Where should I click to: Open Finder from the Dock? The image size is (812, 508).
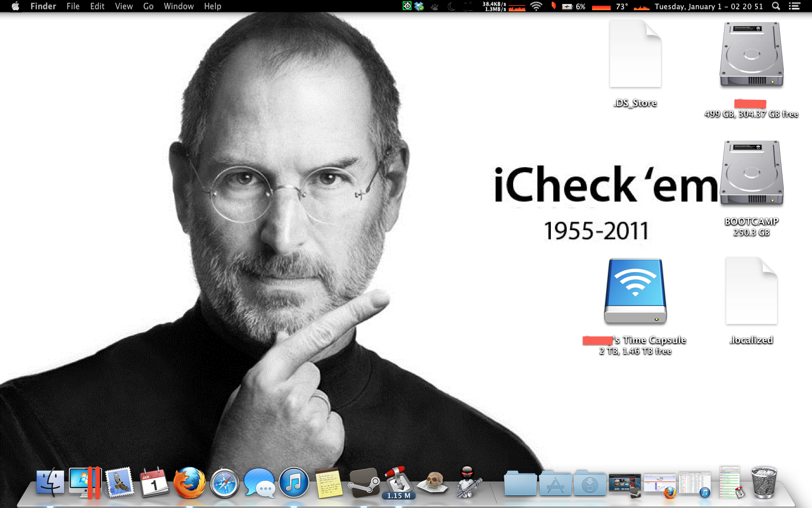pyautogui.click(x=50, y=483)
